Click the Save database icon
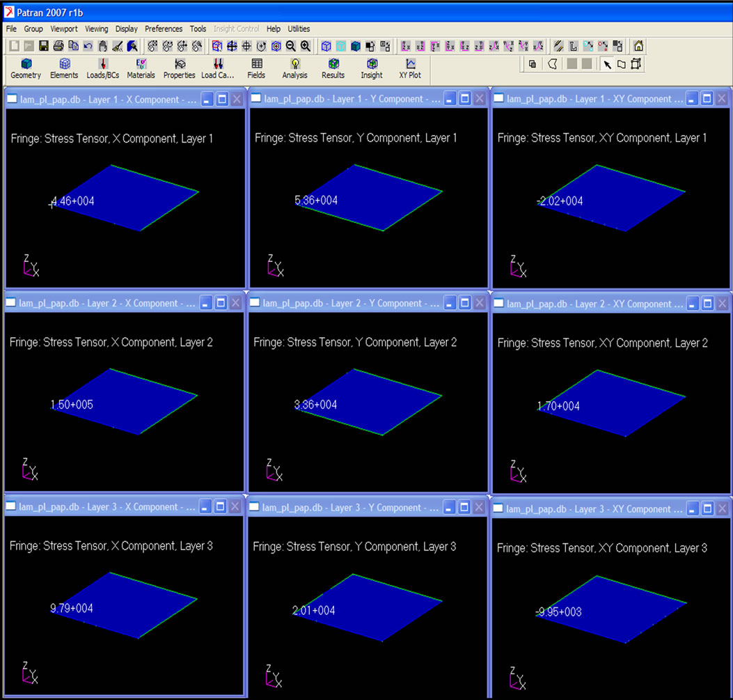The image size is (733, 700). point(43,45)
